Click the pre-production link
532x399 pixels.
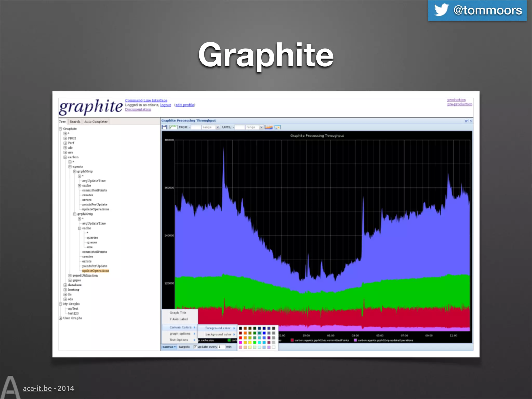coord(460,104)
